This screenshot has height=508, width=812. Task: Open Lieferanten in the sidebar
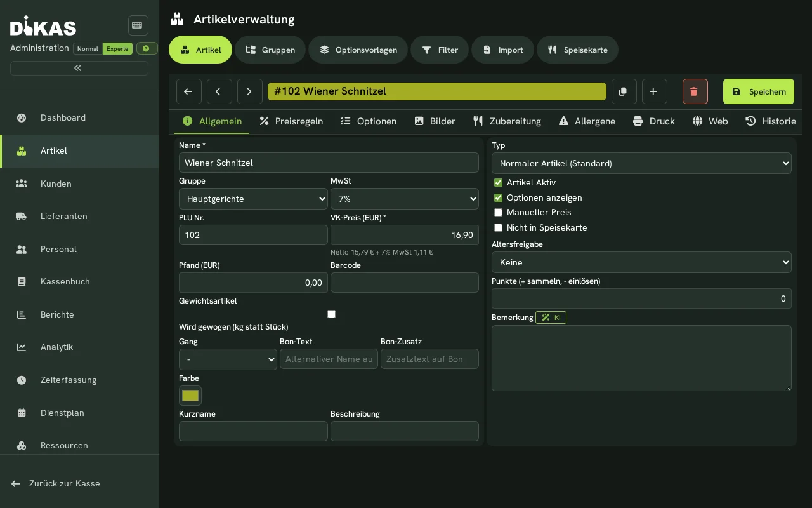pos(79,216)
